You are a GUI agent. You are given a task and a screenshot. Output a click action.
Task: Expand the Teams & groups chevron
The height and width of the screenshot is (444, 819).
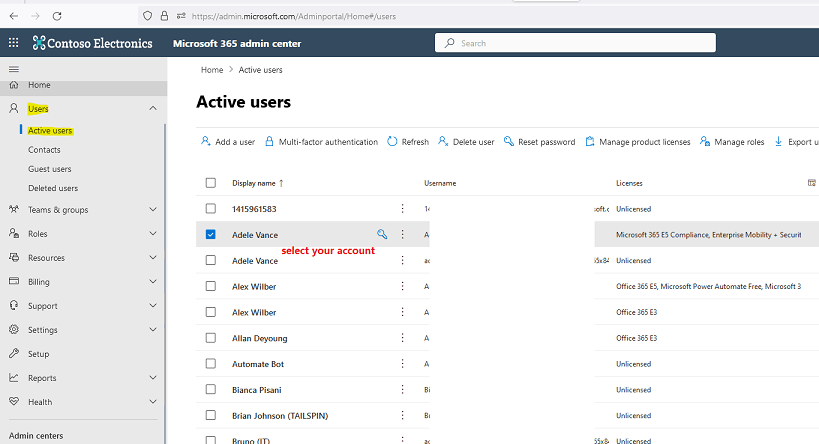pyautogui.click(x=153, y=209)
